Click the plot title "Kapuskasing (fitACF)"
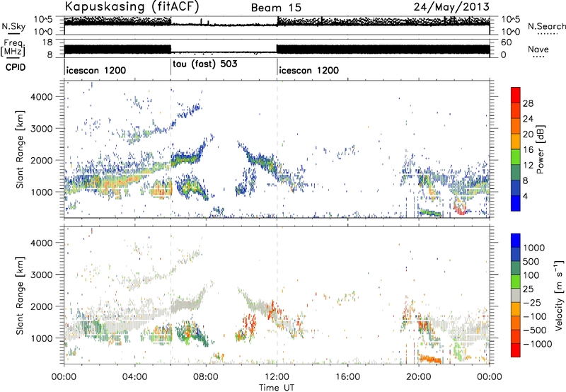The height and width of the screenshot is (392, 566). click(x=132, y=6)
